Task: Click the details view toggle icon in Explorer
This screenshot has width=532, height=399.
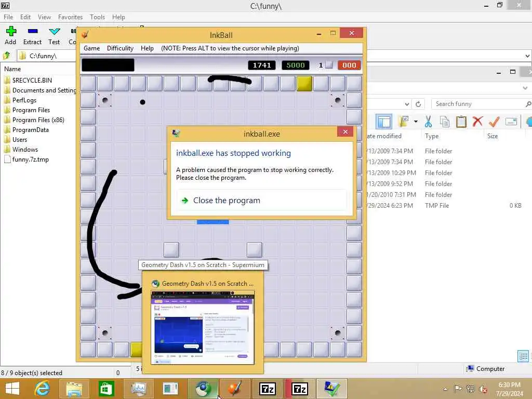Action: pyautogui.click(x=523, y=356)
